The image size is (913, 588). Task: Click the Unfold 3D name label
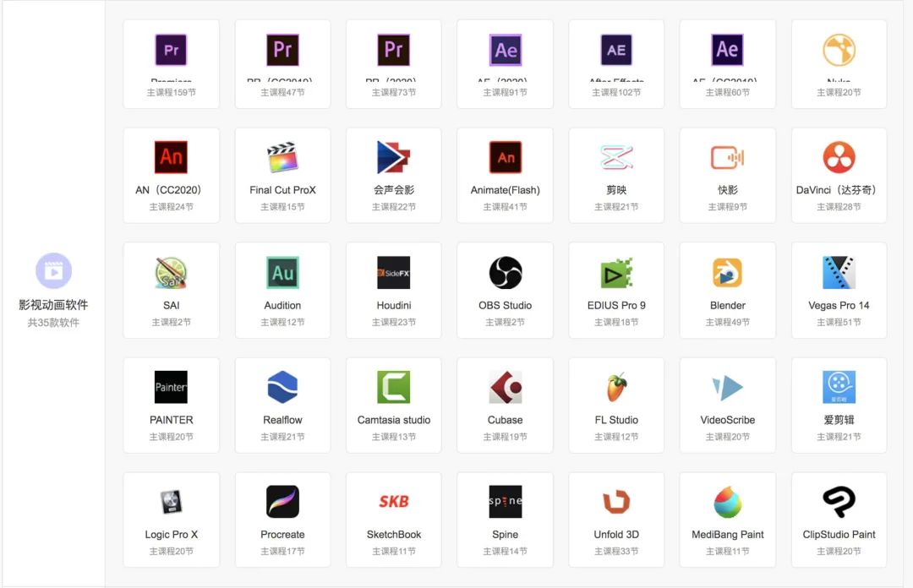(616, 535)
